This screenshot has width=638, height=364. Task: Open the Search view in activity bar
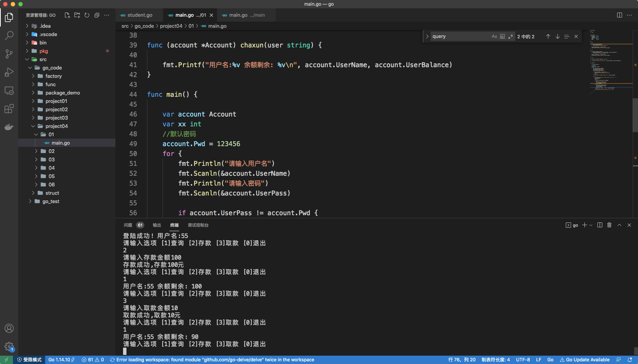tap(9, 36)
